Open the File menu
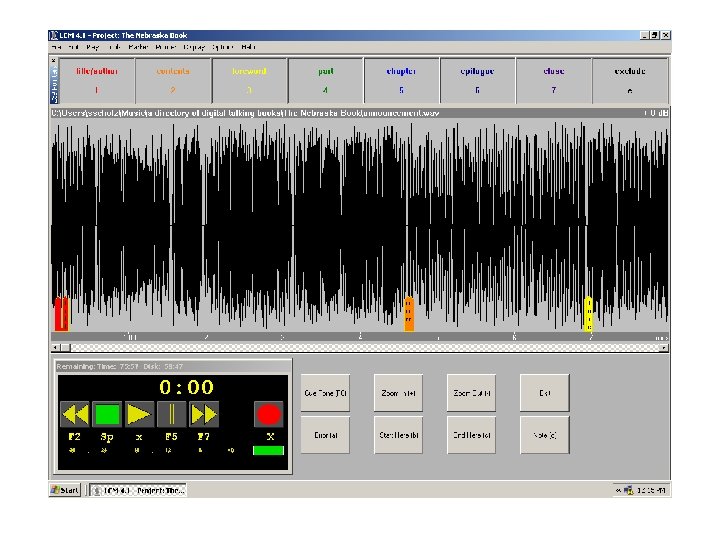 [56, 47]
